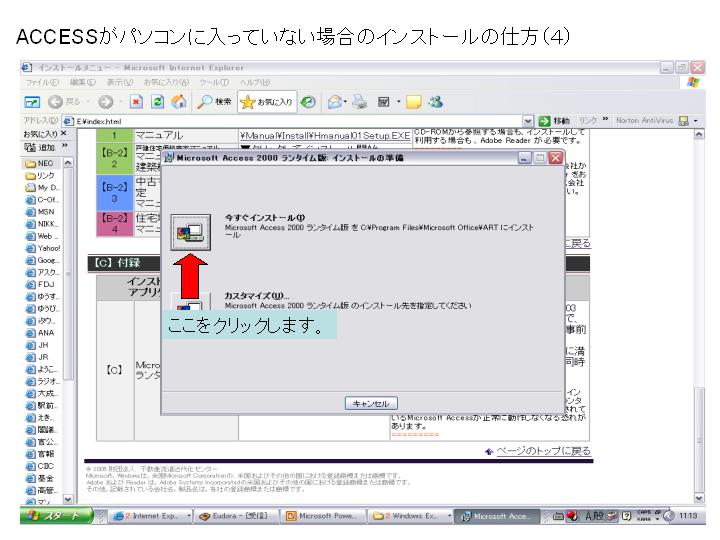Click the page scrollbar up arrow

699,134
